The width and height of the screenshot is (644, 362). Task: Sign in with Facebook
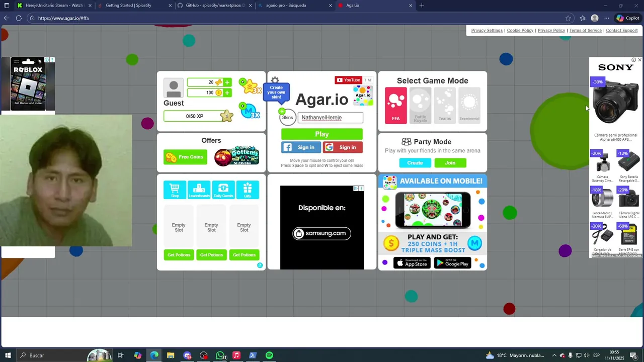(x=301, y=147)
